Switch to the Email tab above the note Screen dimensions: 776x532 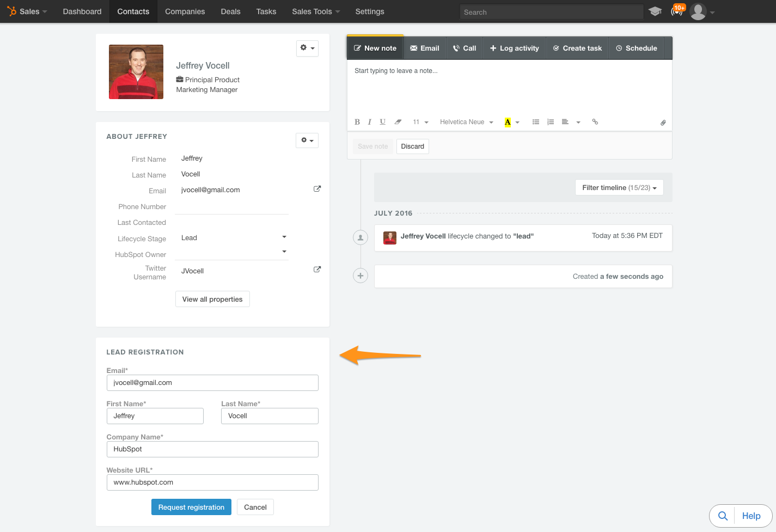(x=425, y=48)
